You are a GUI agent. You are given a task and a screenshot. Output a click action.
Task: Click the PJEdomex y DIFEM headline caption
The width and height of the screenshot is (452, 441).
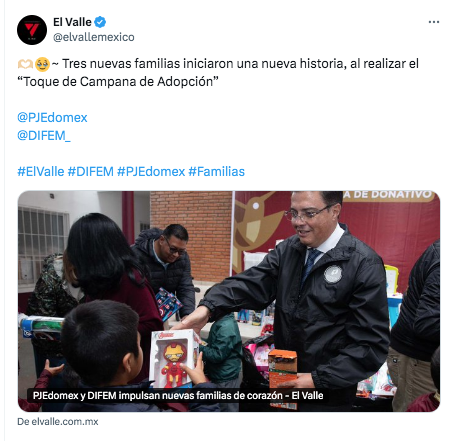178,396
